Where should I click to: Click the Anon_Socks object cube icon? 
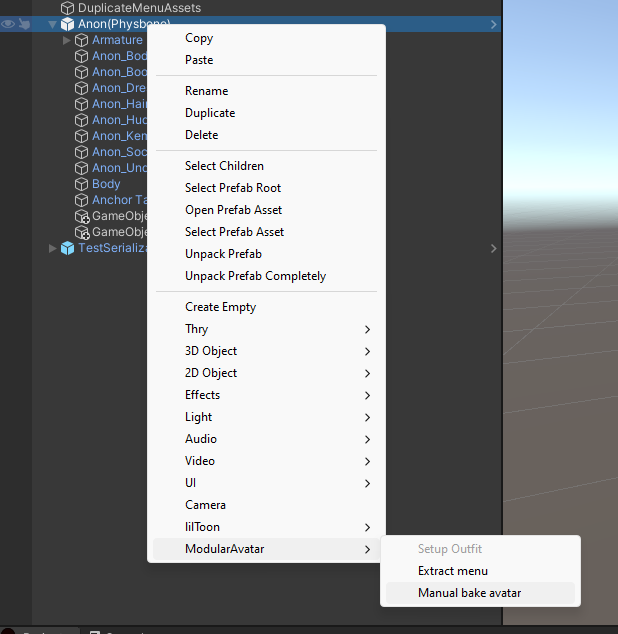point(81,152)
